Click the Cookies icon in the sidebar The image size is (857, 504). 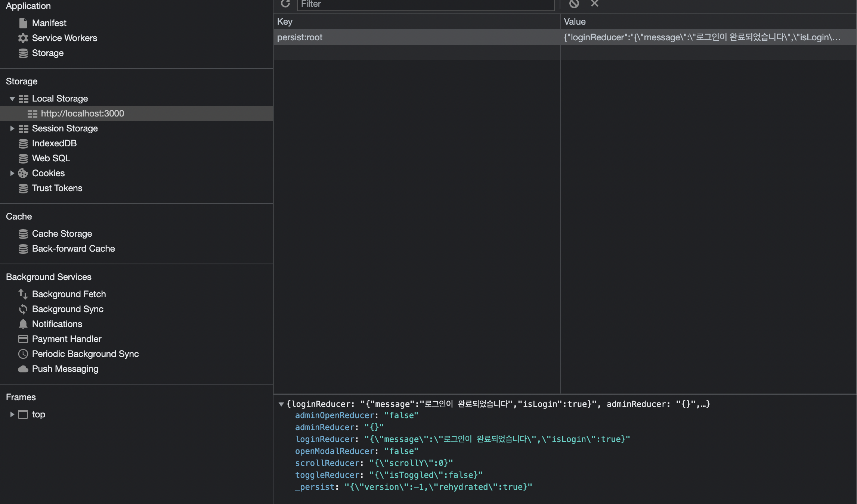(x=23, y=173)
